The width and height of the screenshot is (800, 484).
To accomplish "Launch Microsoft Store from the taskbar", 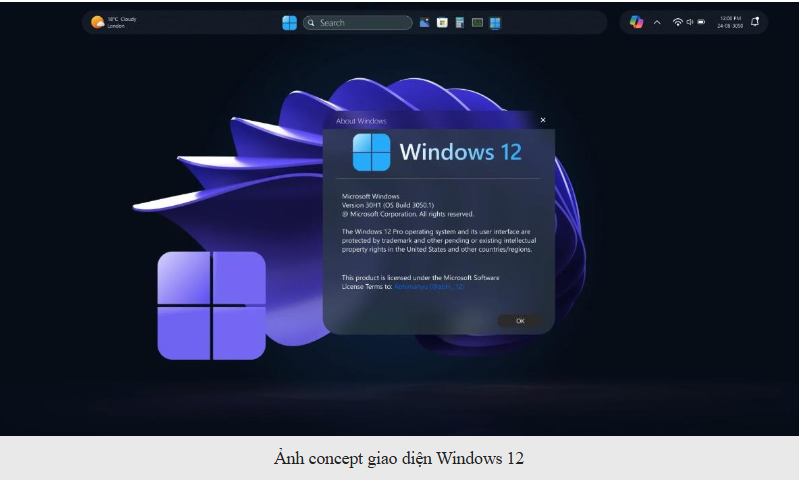I will 441,22.
